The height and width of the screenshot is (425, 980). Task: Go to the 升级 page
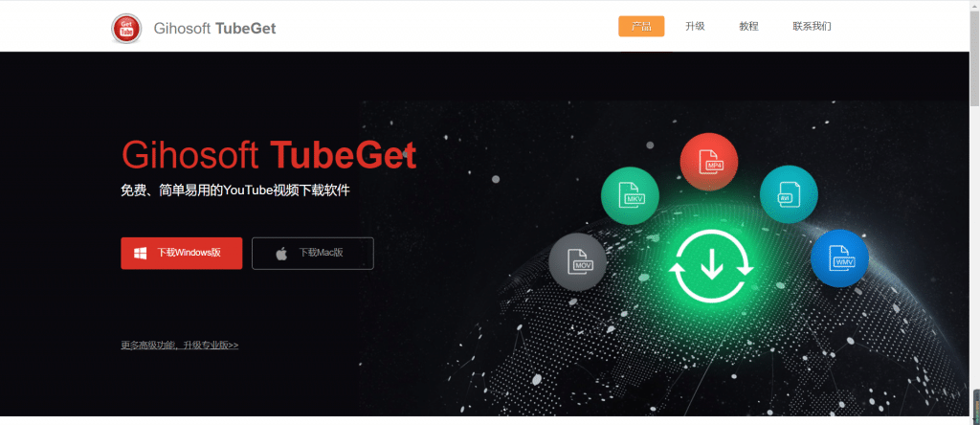pyautogui.click(x=695, y=26)
